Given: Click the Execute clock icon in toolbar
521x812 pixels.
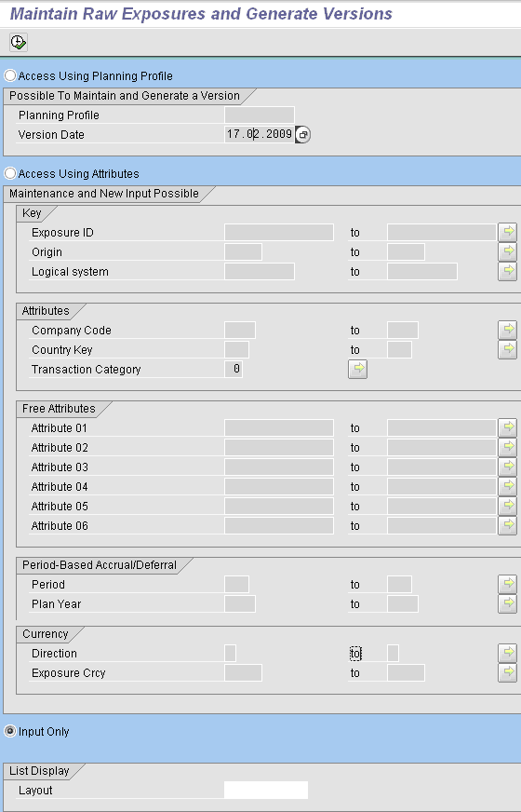Looking at the screenshot, I should [18, 42].
